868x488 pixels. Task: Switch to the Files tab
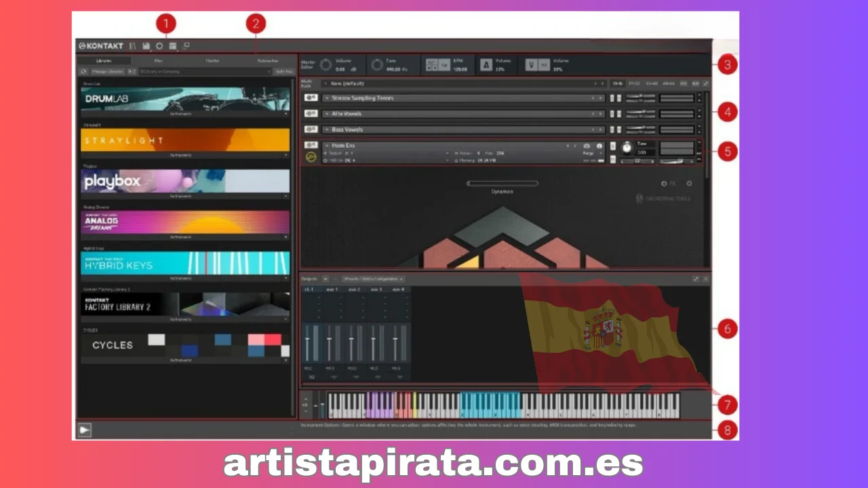point(159,60)
